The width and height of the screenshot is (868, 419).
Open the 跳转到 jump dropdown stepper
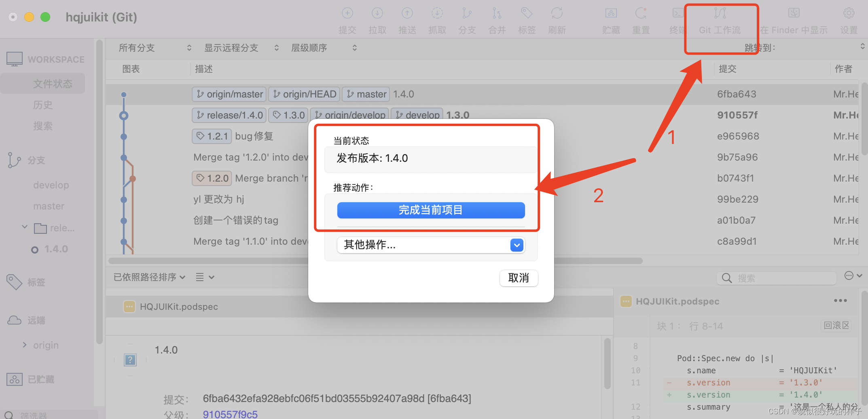pyautogui.click(x=862, y=47)
